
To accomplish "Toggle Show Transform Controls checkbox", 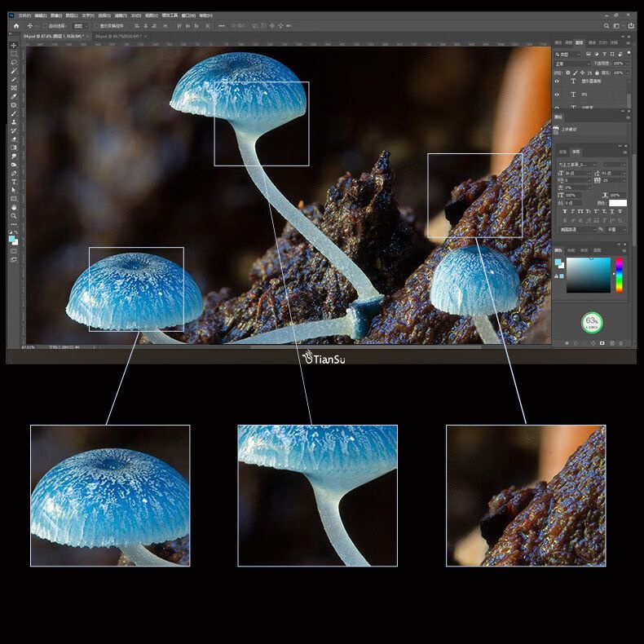I will coord(96,26).
